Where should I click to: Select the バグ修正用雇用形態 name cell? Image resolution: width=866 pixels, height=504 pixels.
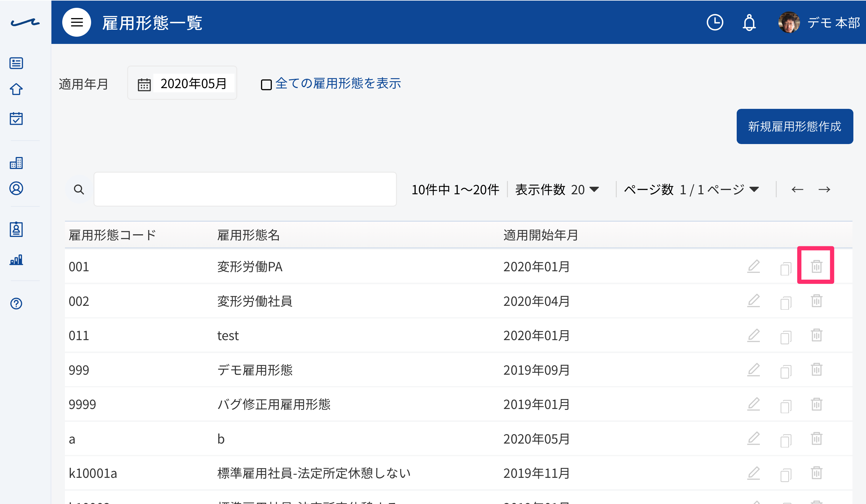(x=274, y=404)
